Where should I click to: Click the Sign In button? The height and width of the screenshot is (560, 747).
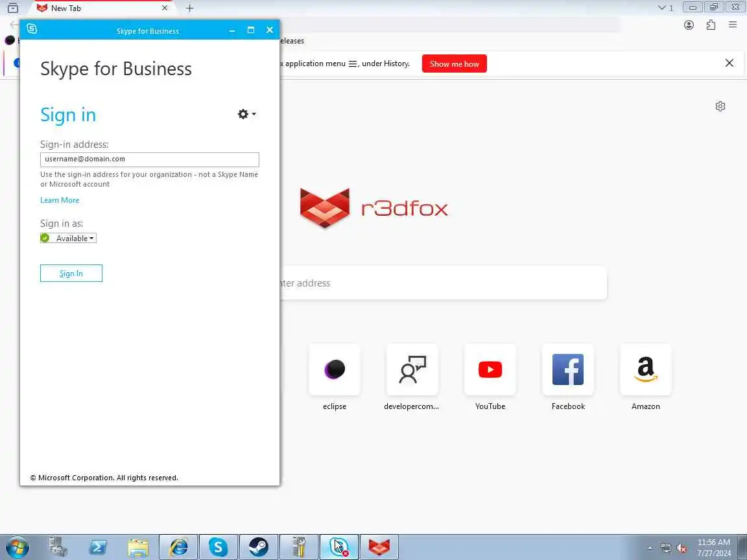71,274
